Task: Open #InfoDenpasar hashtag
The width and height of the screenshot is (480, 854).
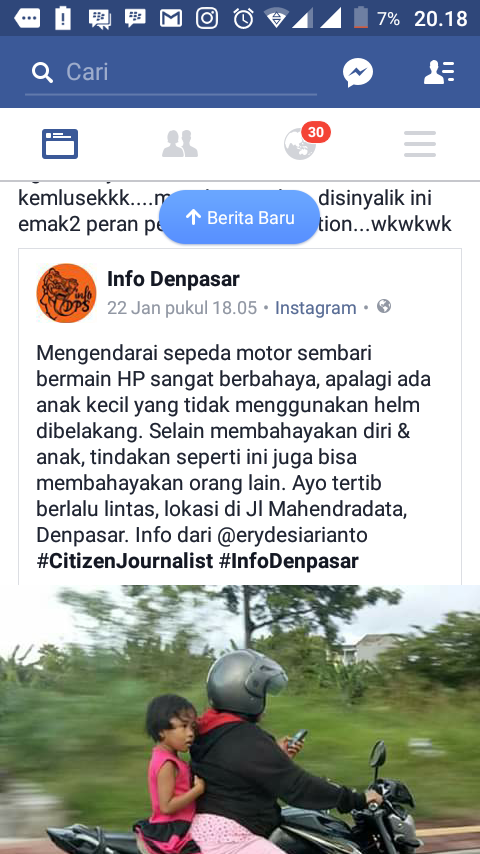Action: 289,561
